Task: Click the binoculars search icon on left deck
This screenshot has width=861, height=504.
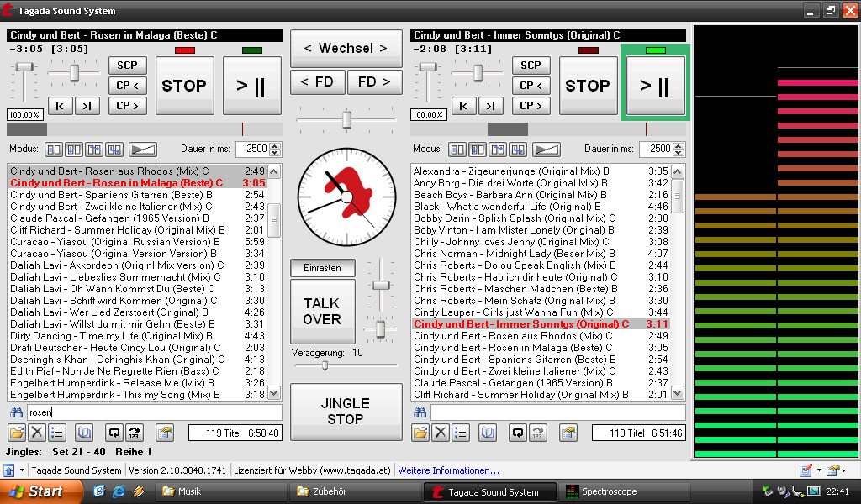Action: (16, 412)
